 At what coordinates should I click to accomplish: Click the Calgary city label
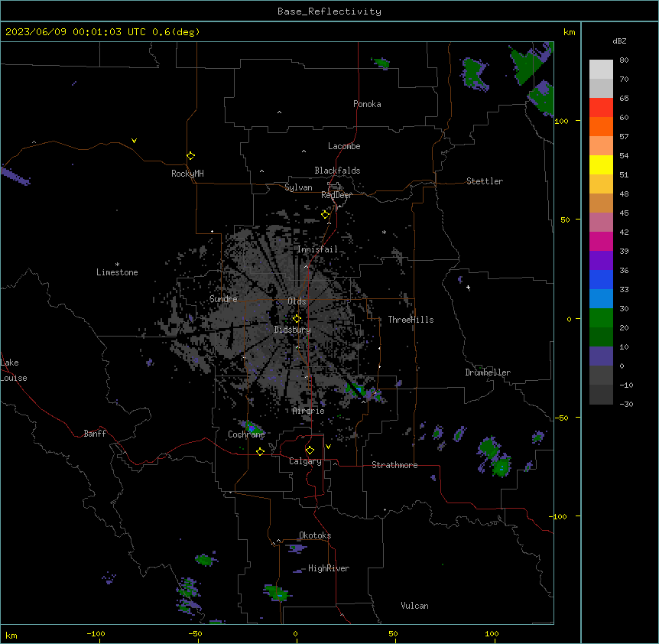305,461
